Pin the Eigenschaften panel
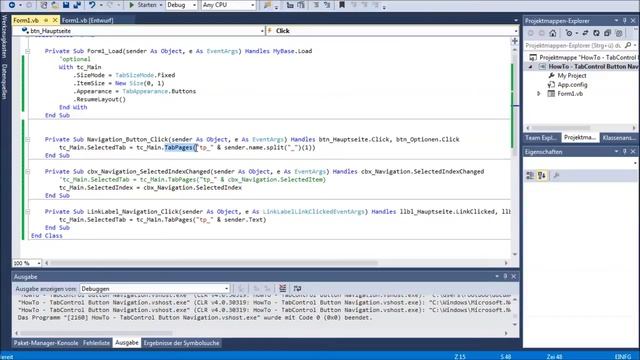The image size is (640, 360). pyautogui.click(x=624, y=151)
